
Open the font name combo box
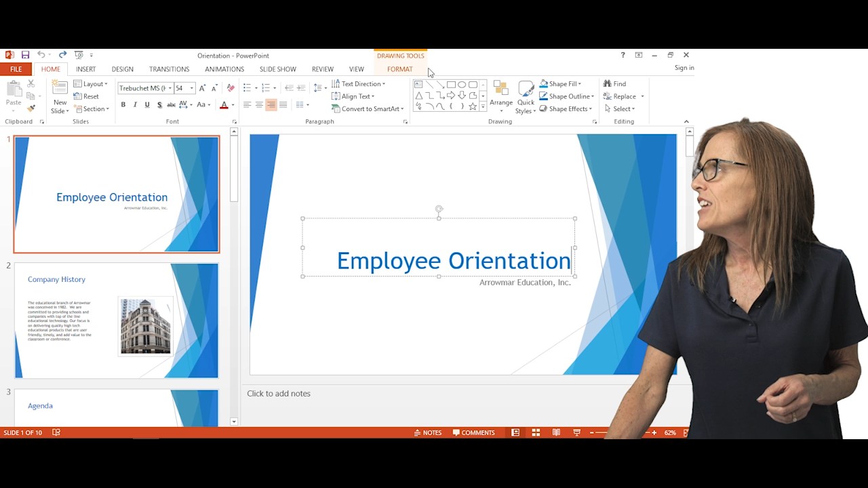145,88
